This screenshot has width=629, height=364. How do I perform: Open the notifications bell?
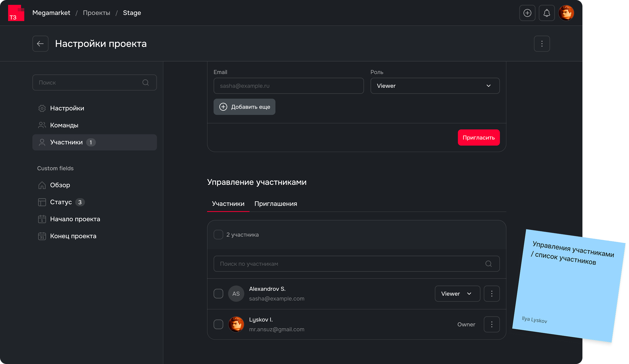[547, 13]
